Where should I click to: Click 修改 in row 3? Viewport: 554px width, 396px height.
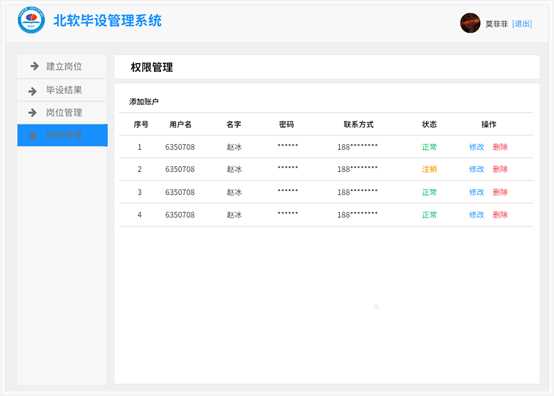(x=476, y=192)
